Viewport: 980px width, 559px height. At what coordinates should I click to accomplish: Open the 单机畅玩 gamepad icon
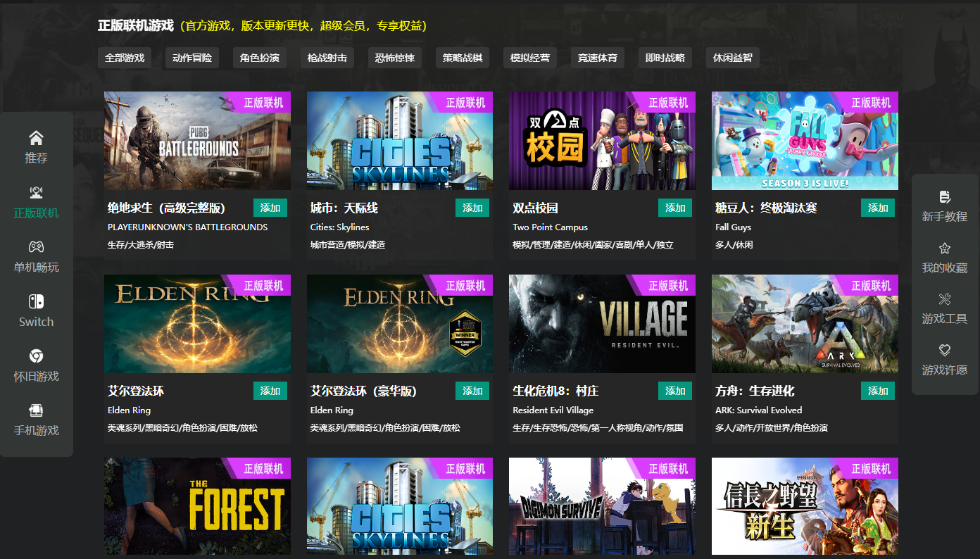pyautogui.click(x=36, y=247)
